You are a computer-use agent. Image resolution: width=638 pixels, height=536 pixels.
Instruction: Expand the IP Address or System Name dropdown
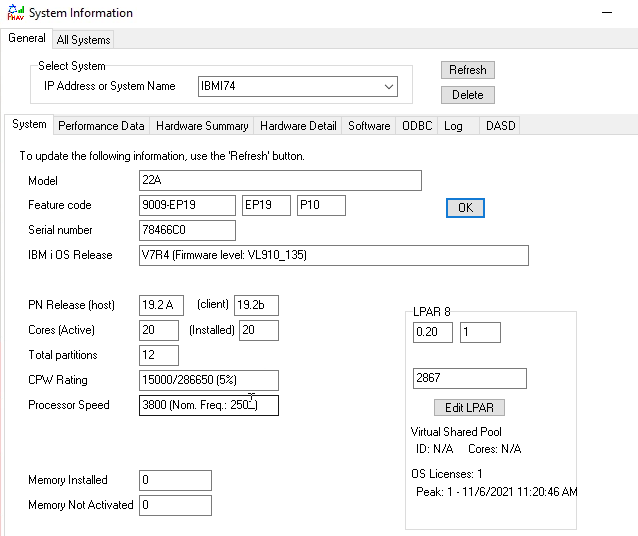point(389,87)
